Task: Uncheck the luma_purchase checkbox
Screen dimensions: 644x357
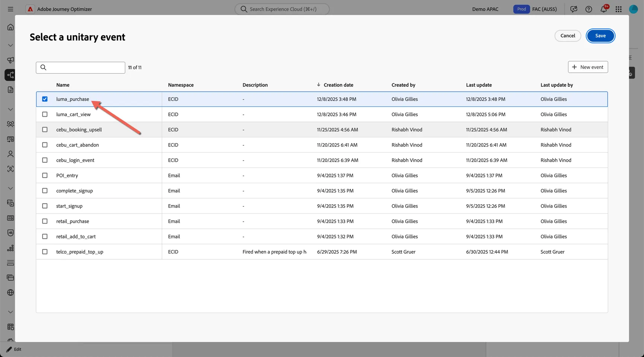Action: pos(45,99)
